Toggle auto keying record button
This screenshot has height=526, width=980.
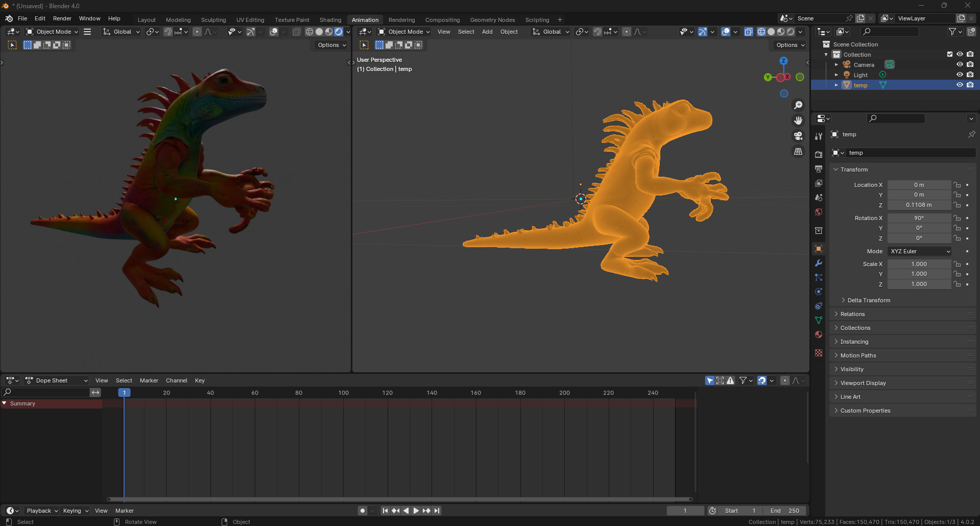pyautogui.click(x=363, y=511)
